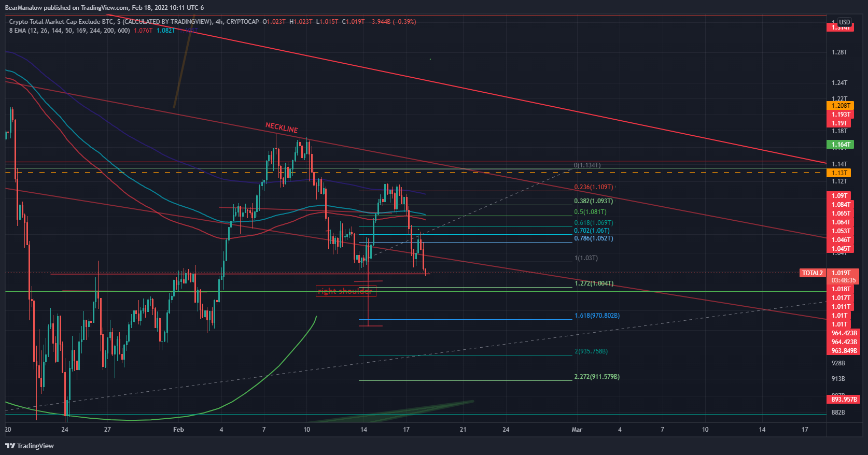Viewport: 868px width, 455px height.
Task: Click the red 1.065T price label
Action: coord(841,214)
